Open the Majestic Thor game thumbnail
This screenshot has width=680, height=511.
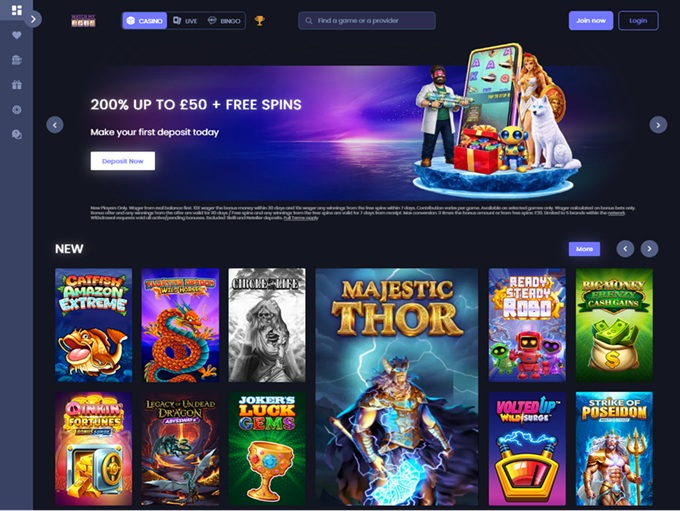(396, 387)
